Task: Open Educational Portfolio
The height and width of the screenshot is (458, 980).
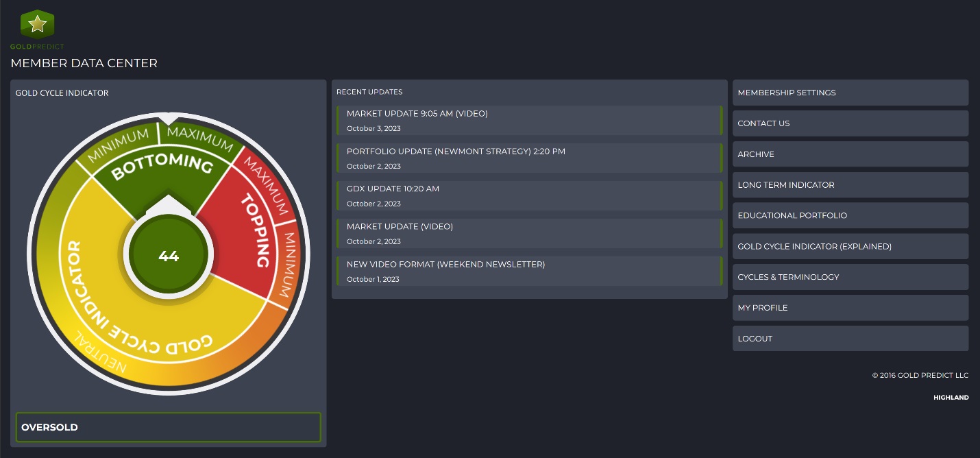Action: 850,215
